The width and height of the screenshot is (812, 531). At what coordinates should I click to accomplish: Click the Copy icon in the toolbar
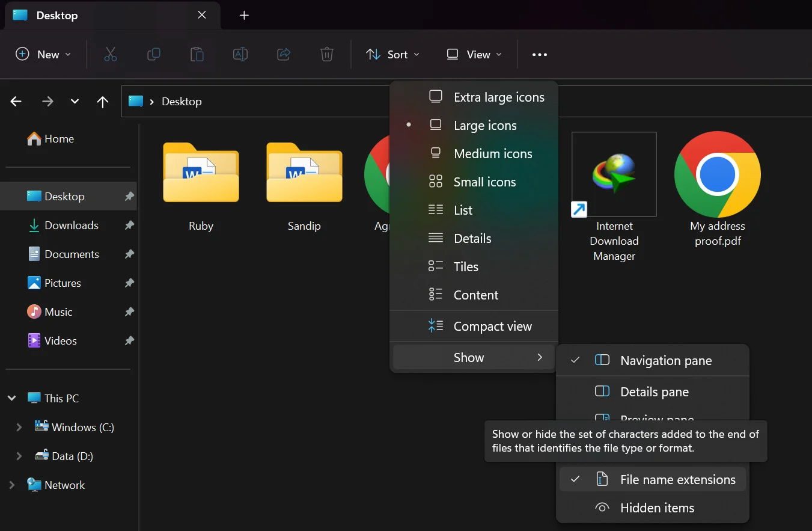click(x=154, y=54)
